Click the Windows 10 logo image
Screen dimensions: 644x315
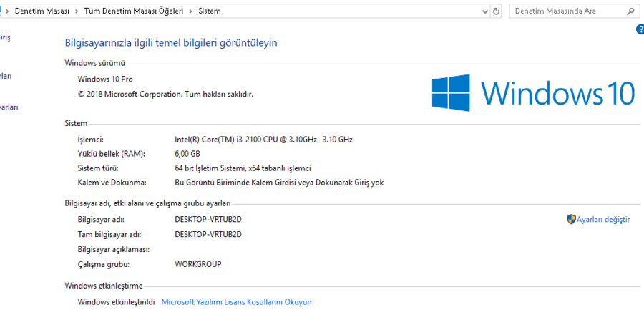coord(534,92)
